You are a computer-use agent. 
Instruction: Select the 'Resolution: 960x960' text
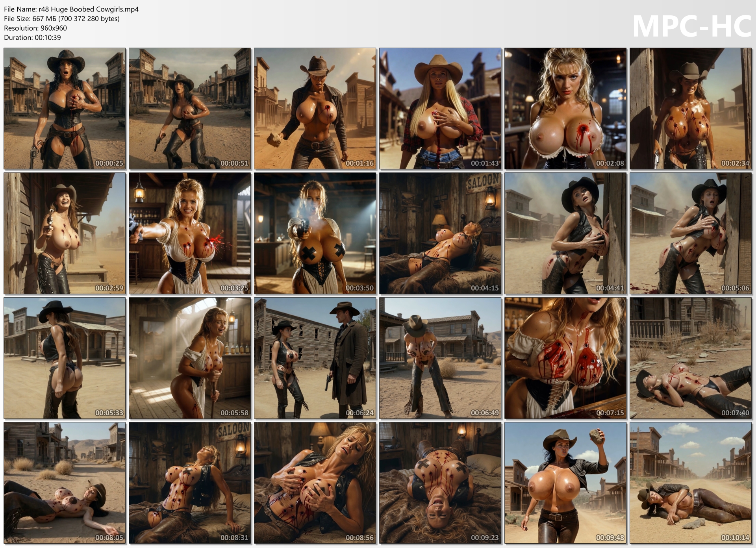(x=35, y=28)
